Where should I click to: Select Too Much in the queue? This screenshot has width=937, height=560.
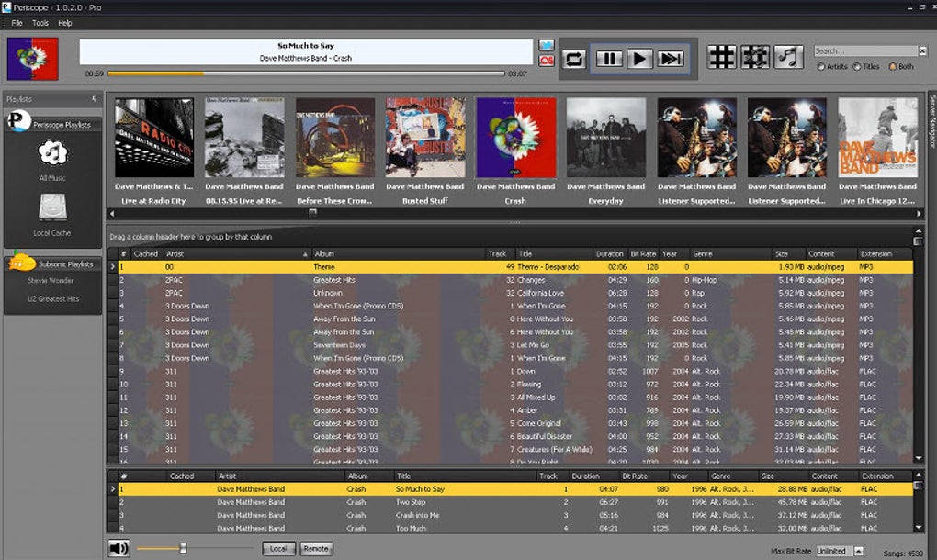[515, 529]
